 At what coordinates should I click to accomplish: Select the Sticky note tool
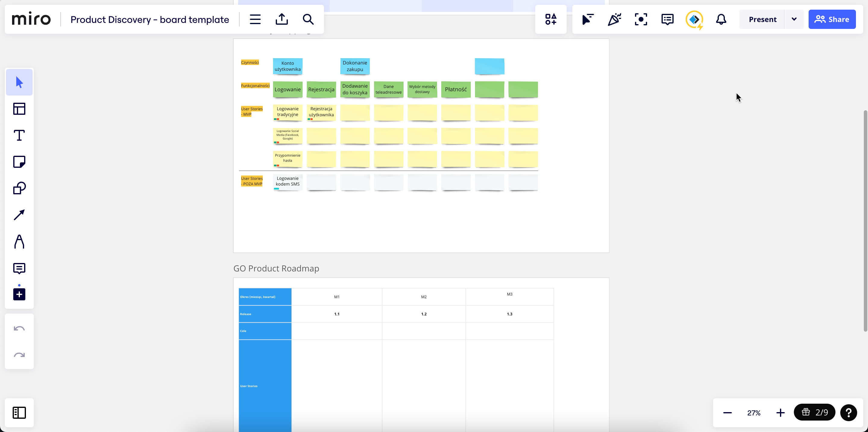[x=19, y=161]
